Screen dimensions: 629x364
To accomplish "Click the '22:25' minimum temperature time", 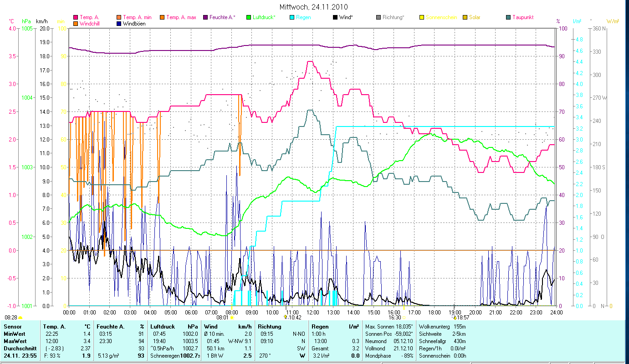I will click(x=51, y=334).
